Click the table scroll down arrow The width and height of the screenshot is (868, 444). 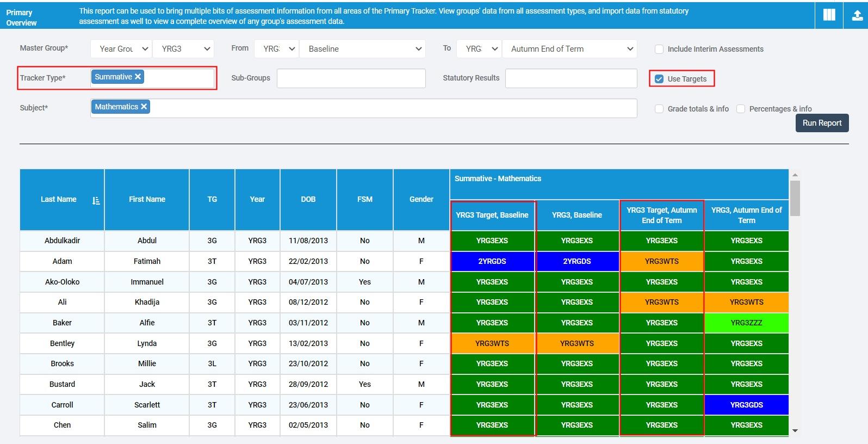pos(795,430)
